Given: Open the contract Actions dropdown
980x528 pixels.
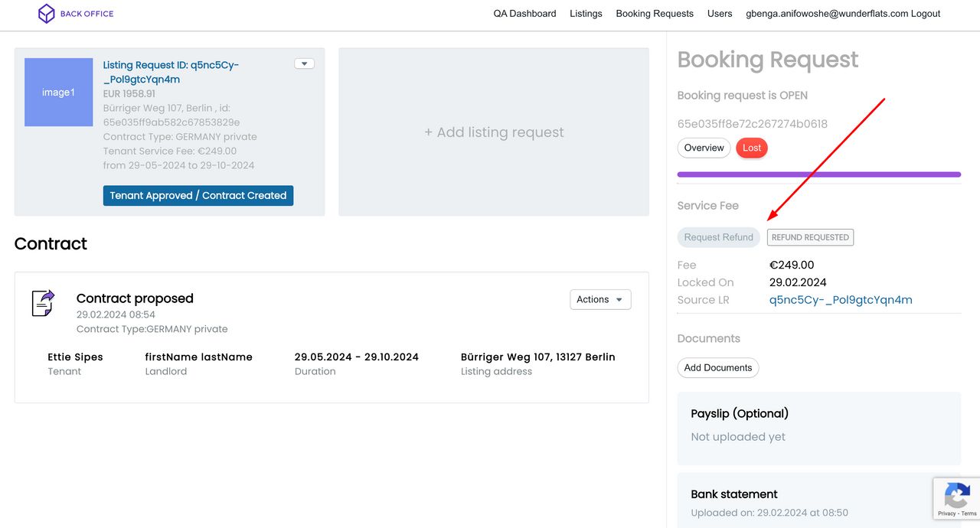Looking at the screenshot, I should pos(600,299).
